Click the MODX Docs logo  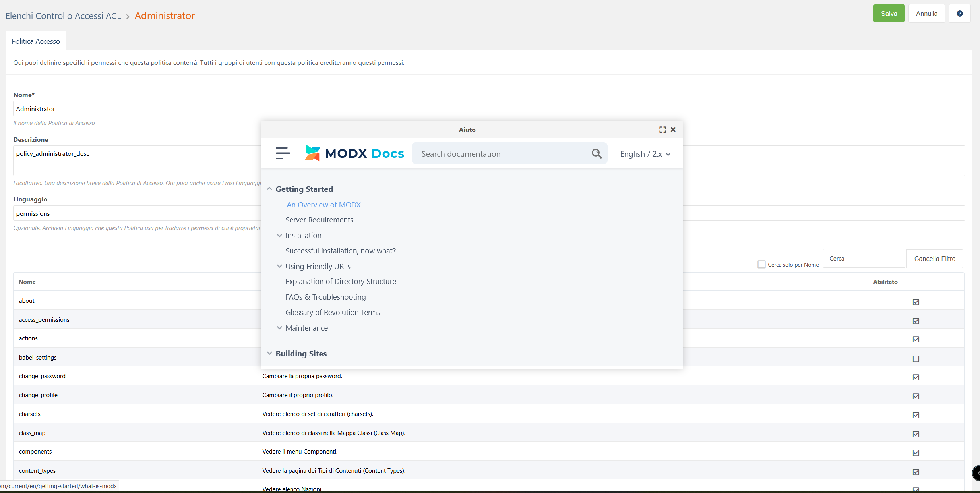(x=354, y=153)
